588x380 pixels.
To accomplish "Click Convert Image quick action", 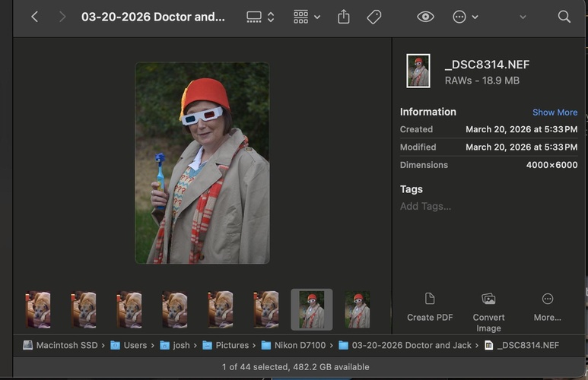I will tap(488, 312).
